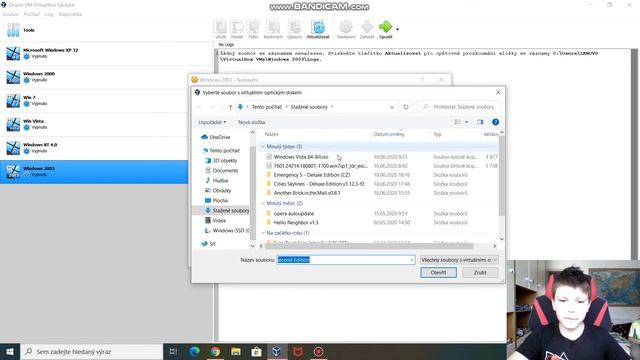This screenshot has height=360, width=640.
Task: Click the refresh icon beside address bar
Action: coord(406,107)
